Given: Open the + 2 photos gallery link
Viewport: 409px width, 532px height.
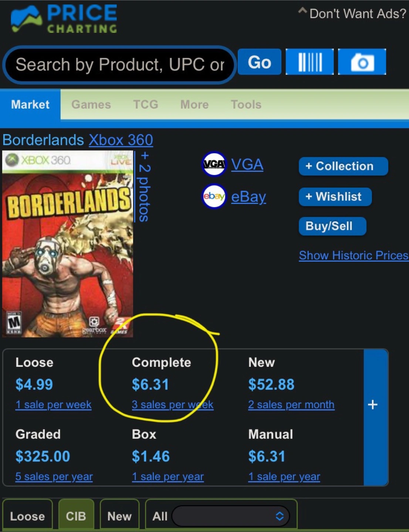Looking at the screenshot, I should point(143,187).
